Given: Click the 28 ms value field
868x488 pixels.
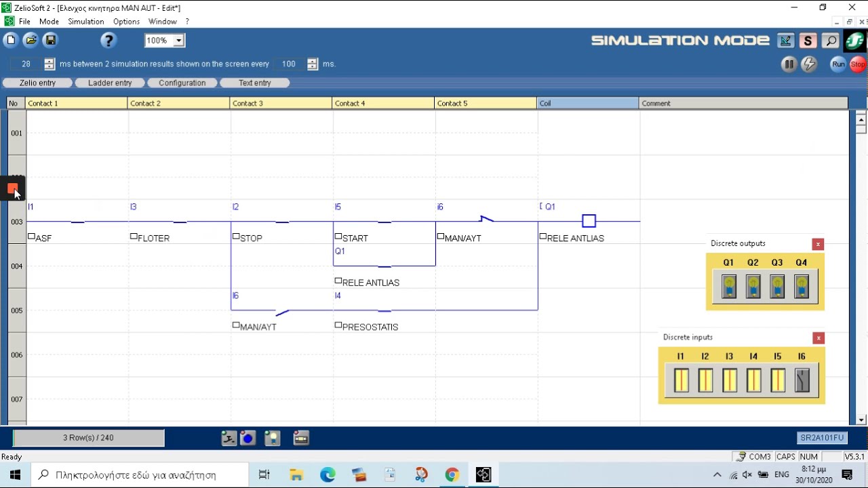Looking at the screenshot, I should (x=26, y=64).
